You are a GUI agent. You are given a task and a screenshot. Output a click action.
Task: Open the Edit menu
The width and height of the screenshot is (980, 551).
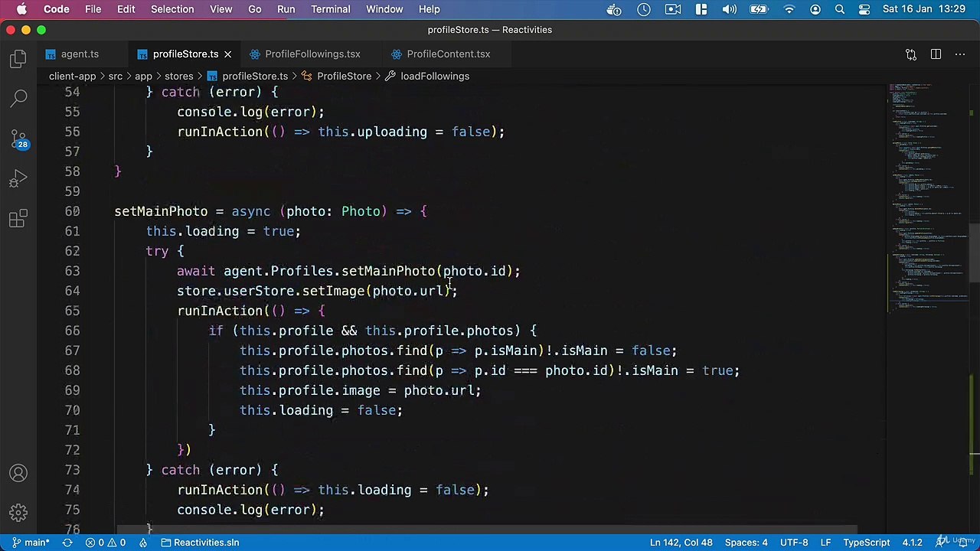126,9
